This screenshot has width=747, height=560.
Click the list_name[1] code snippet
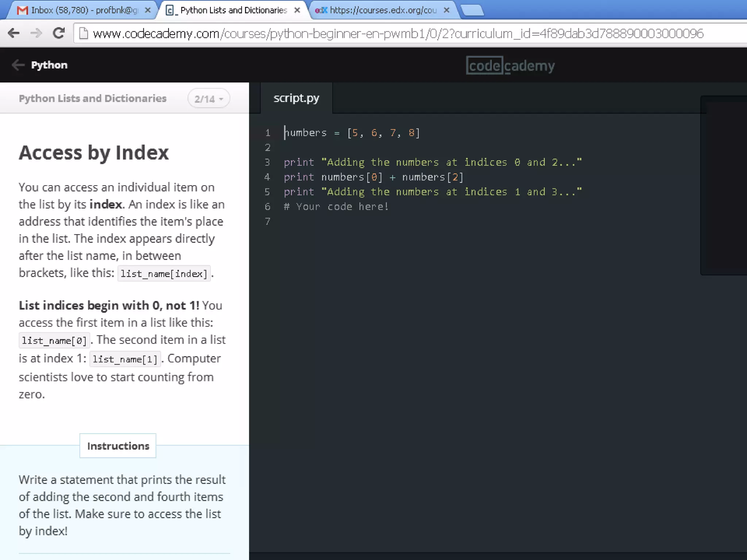click(x=125, y=359)
